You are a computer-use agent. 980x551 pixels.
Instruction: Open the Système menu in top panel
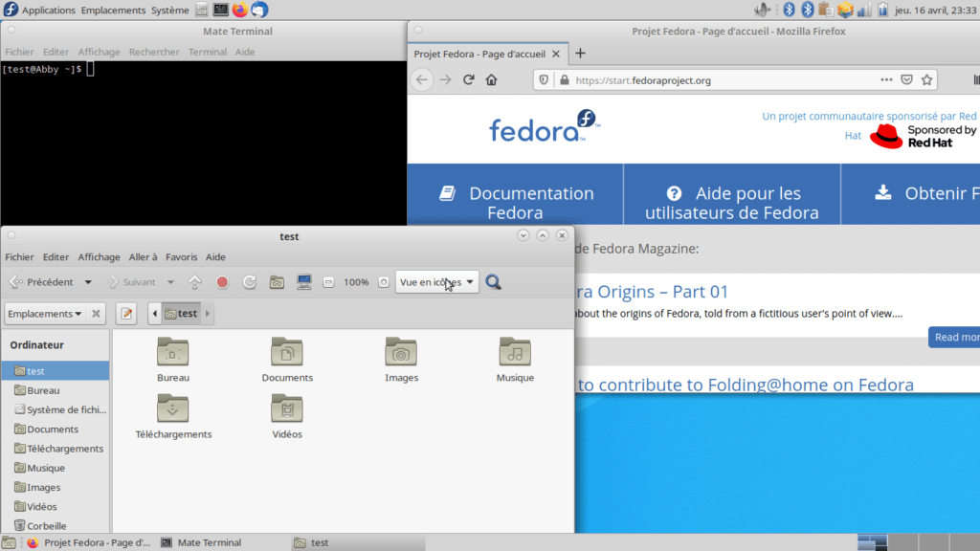coord(170,10)
